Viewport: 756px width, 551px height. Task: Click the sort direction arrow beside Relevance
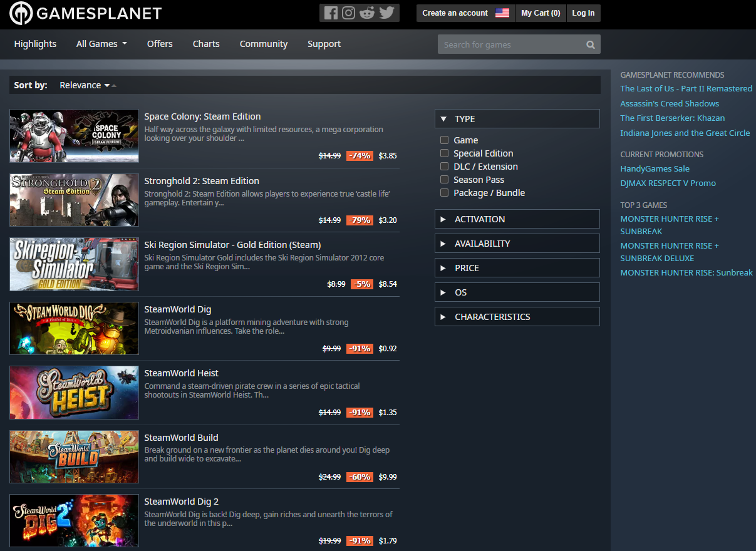tap(114, 86)
